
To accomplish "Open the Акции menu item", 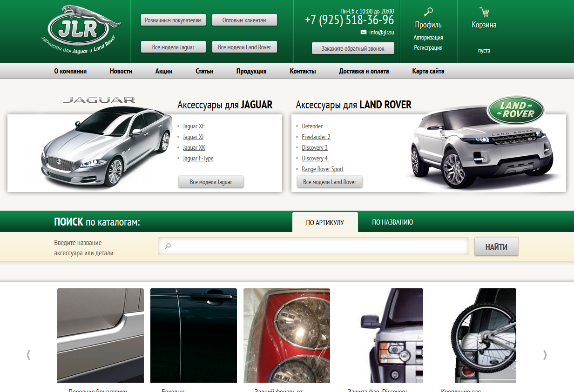I will click(164, 71).
